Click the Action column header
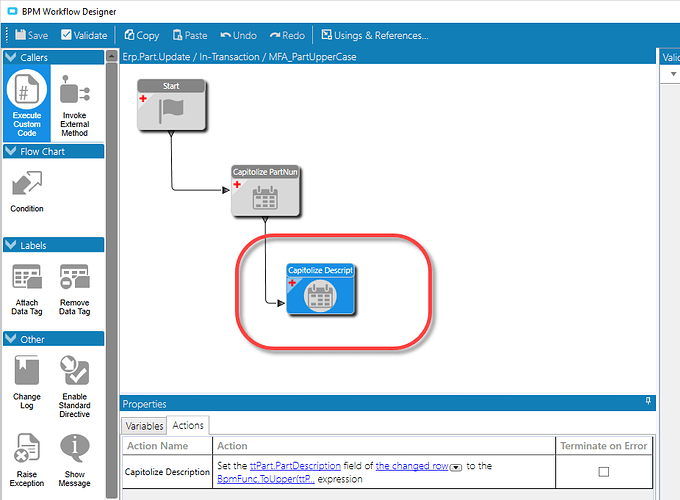The width and height of the screenshot is (680, 500). [384, 446]
